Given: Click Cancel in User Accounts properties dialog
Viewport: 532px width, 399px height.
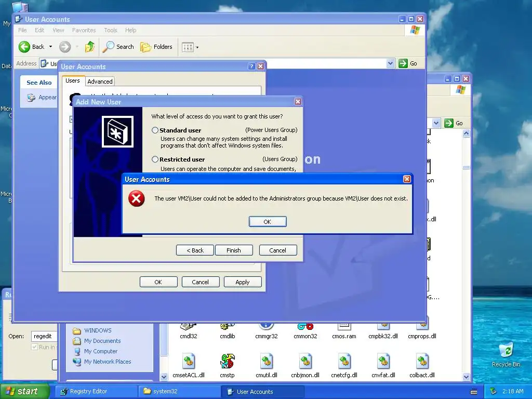Looking at the screenshot, I should tap(201, 282).
